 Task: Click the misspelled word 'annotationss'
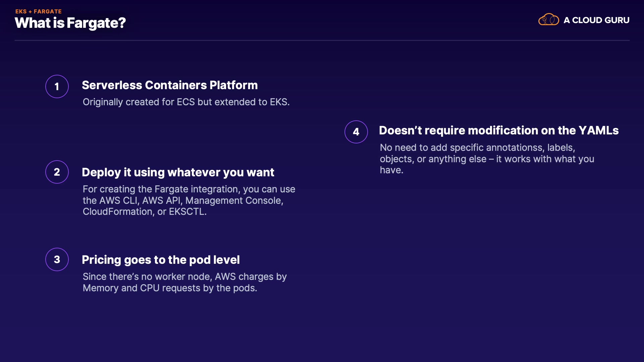(515, 148)
